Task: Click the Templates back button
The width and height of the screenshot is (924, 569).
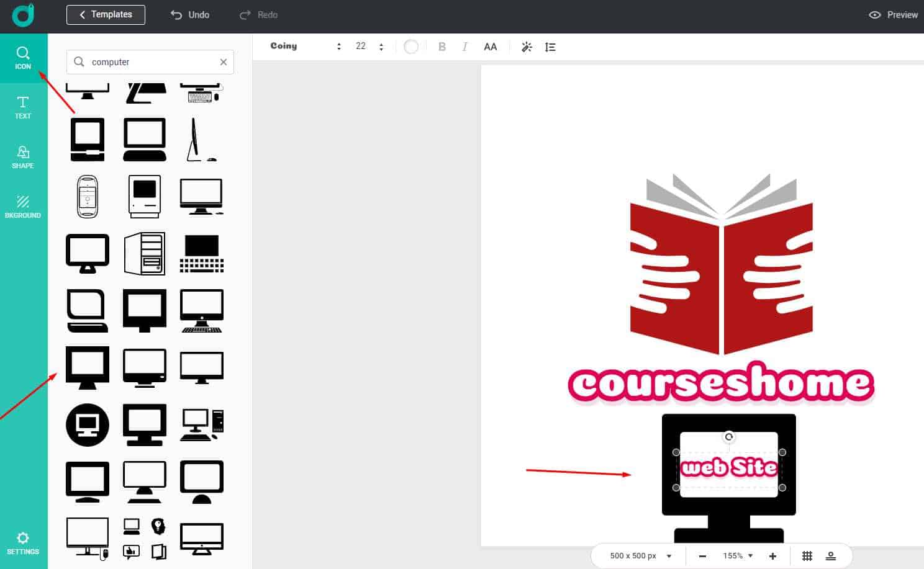Action: 106,15
